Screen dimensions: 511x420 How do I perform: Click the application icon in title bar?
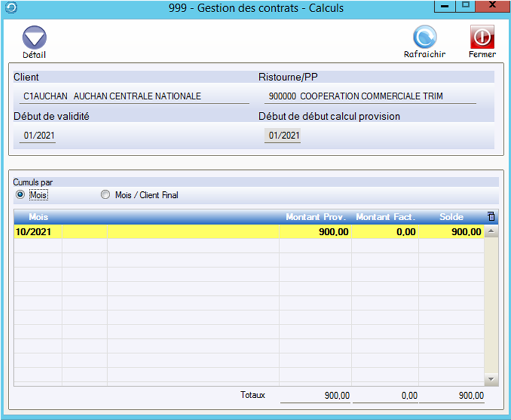10,8
